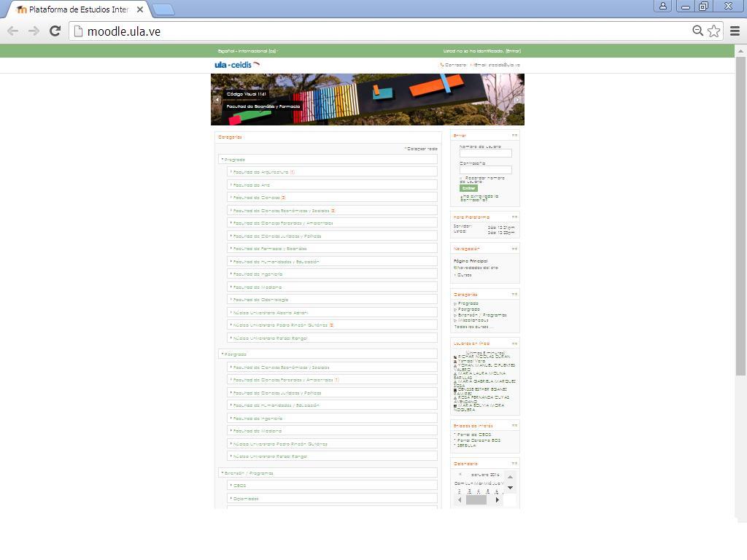747x560 pixels.
Task: Collapse the sidebar Categorías block
Action: coord(514,295)
